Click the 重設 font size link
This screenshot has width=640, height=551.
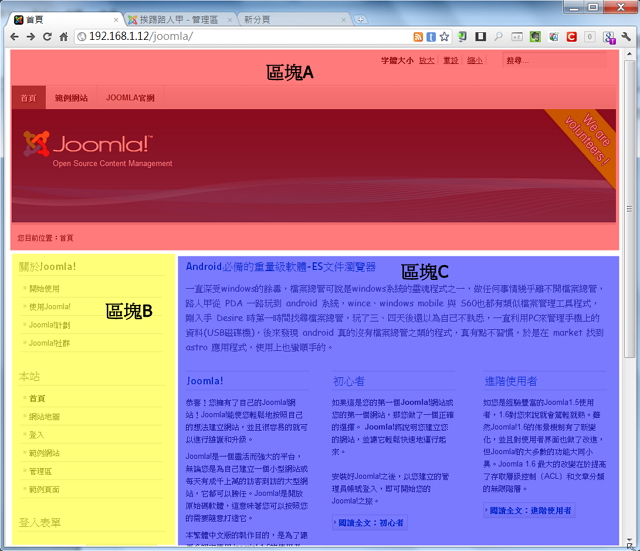451,60
